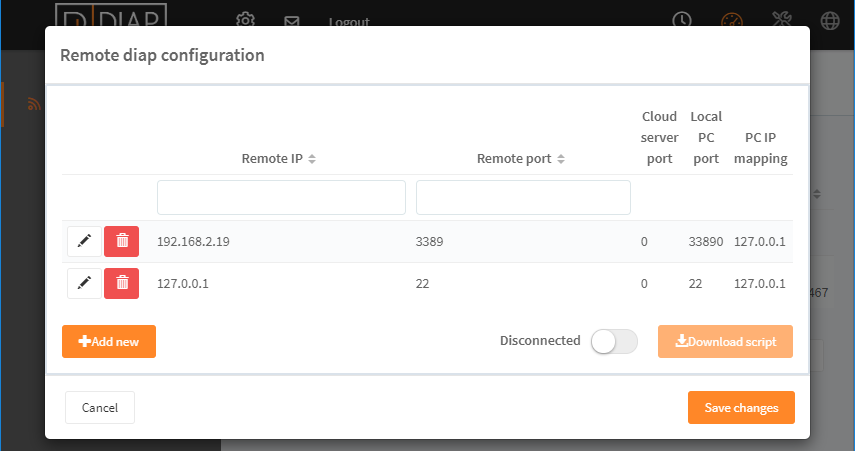The width and height of the screenshot is (856, 451).
Task: Click the Logout menu item
Action: click(x=349, y=22)
